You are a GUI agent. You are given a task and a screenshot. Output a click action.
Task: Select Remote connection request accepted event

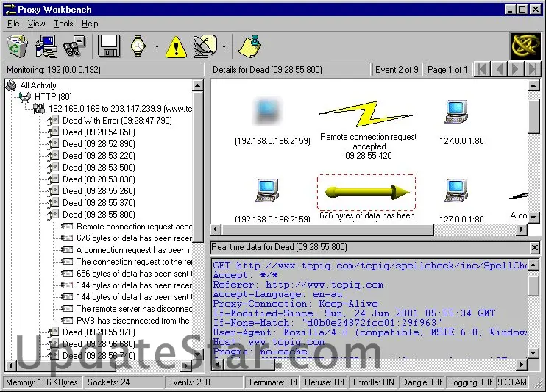click(135, 227)
